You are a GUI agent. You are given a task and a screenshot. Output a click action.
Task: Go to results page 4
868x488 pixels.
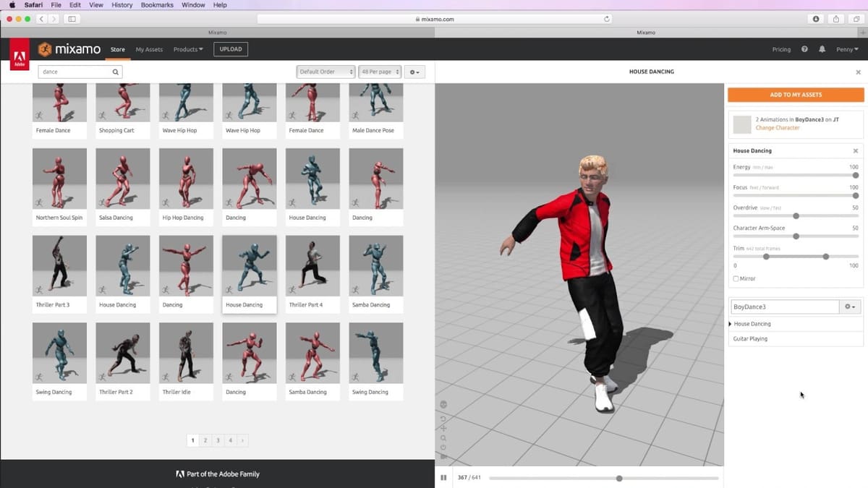[x=231, y=440]
